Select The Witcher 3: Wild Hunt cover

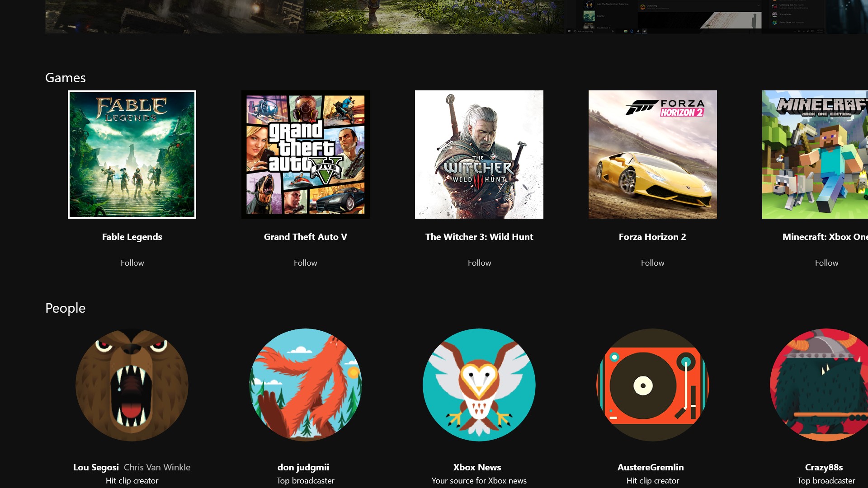pos(479,155)
